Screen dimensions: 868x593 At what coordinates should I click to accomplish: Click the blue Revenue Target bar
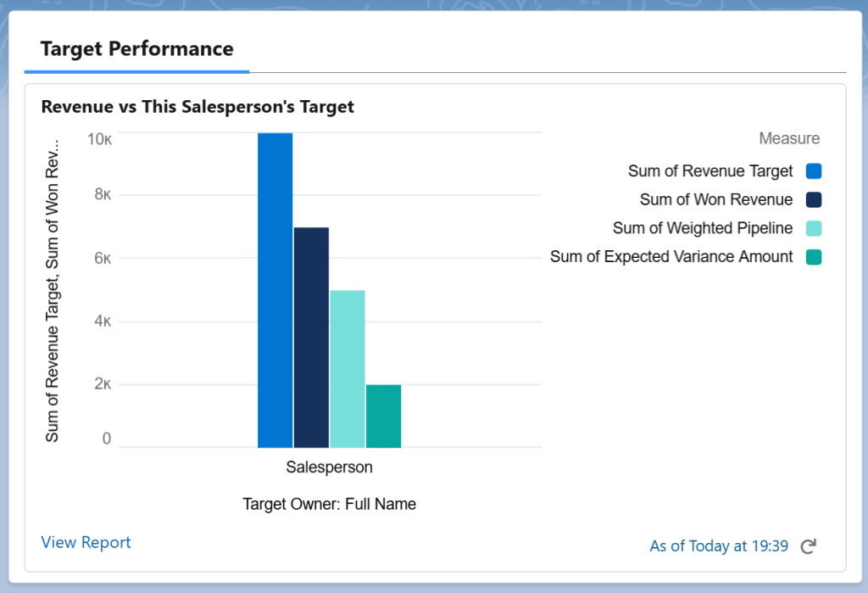[275, 290]
